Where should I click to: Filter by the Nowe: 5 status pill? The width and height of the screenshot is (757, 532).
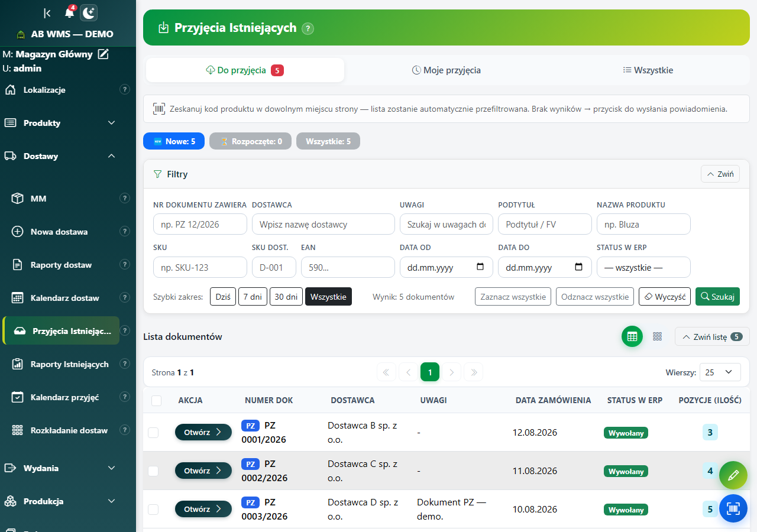(174, 141)
